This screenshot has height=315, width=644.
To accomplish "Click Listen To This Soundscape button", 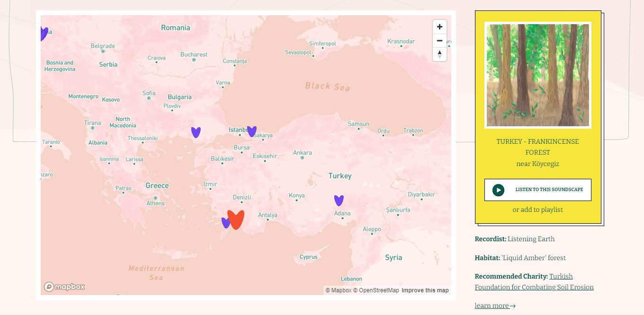I will (537, 190).
